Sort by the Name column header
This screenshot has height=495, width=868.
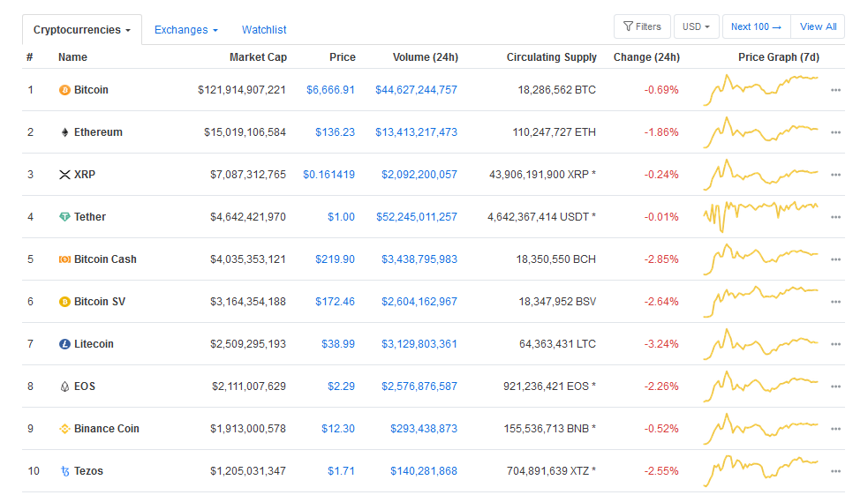72,57
